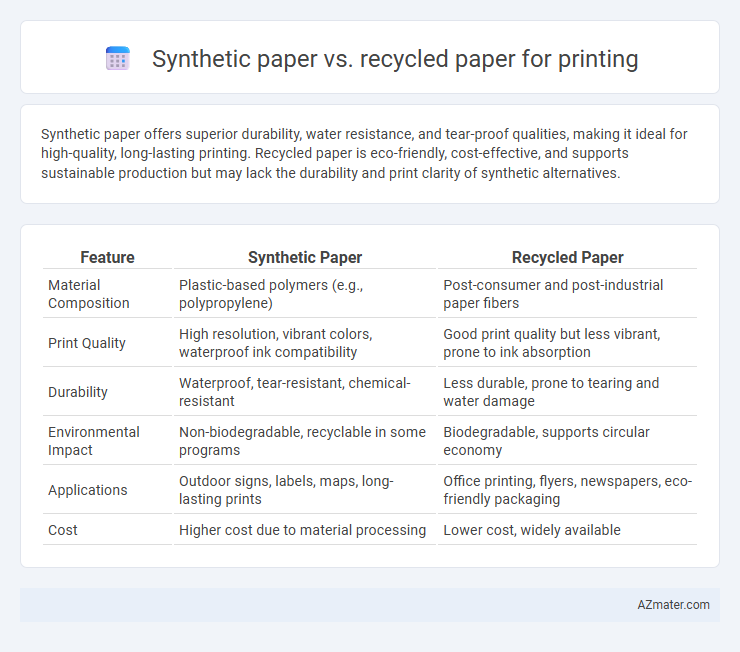Click the 'Feature' column header
Viewport: 740px width, 652px height.
click(107, 257)
